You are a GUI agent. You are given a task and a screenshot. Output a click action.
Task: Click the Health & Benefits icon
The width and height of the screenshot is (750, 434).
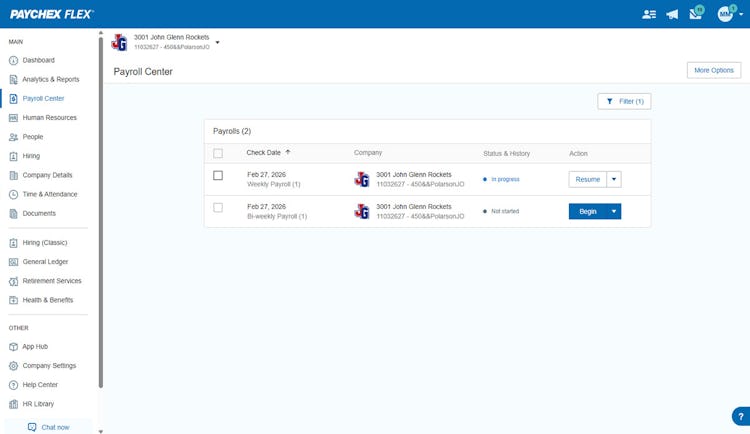(x=13, y=300)
